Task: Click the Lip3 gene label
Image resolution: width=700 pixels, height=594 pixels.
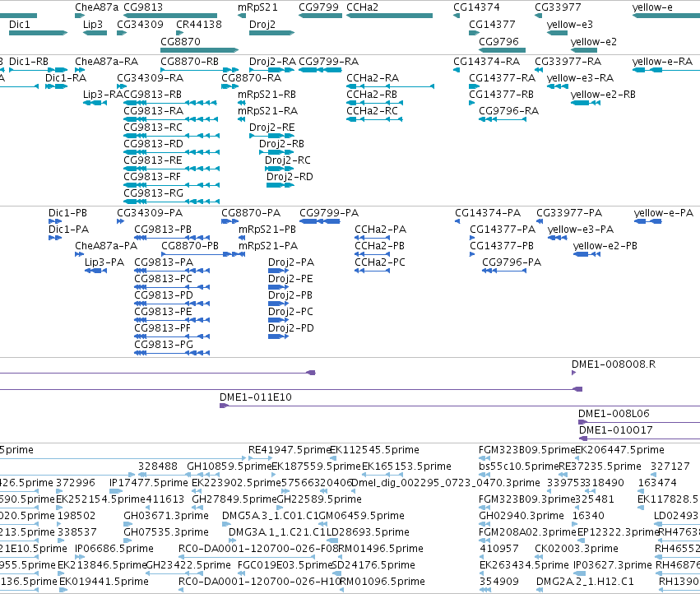Action: [x=93, y=24]
